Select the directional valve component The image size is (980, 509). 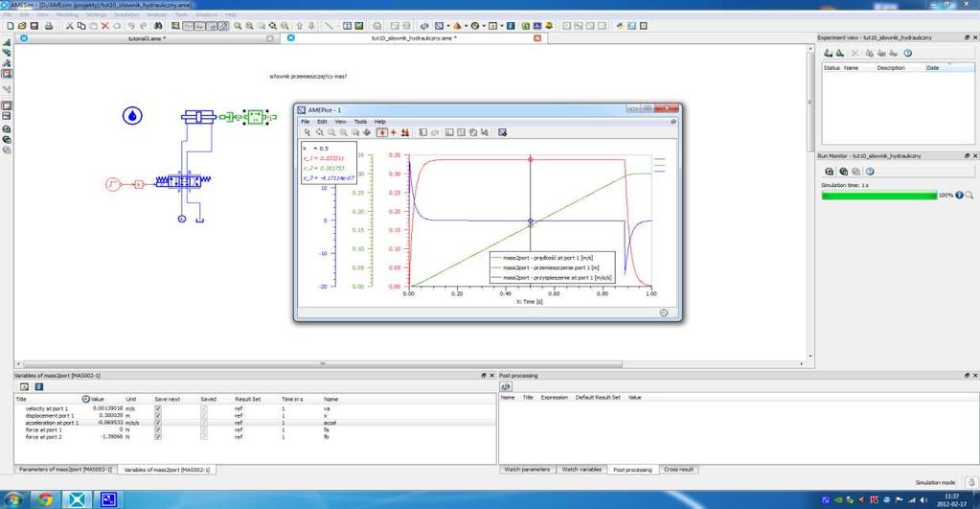pyautogui.click(x=183, y=181)
